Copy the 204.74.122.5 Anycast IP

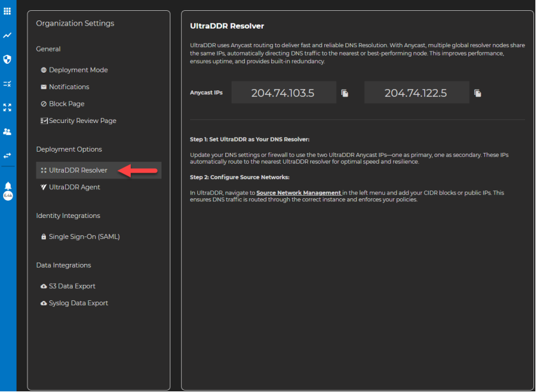tap(477, 93)
